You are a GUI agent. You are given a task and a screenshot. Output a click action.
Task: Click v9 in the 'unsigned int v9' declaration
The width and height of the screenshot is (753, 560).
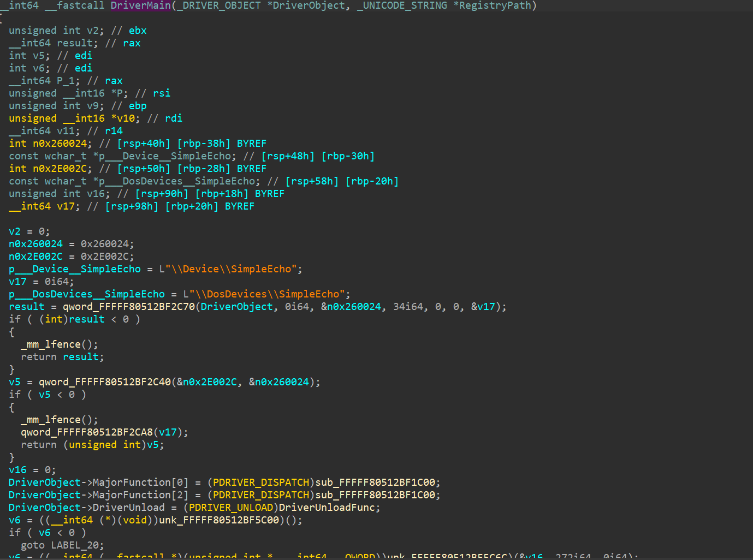tap(93, 106)
